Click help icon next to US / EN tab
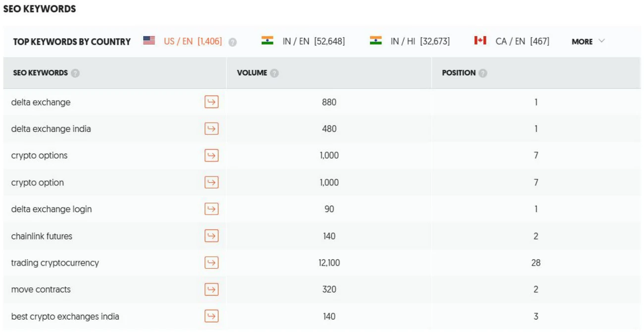Image resolution: width=644 pixels, height=332 pixels. pyautogui.click(x=232, y=42)
